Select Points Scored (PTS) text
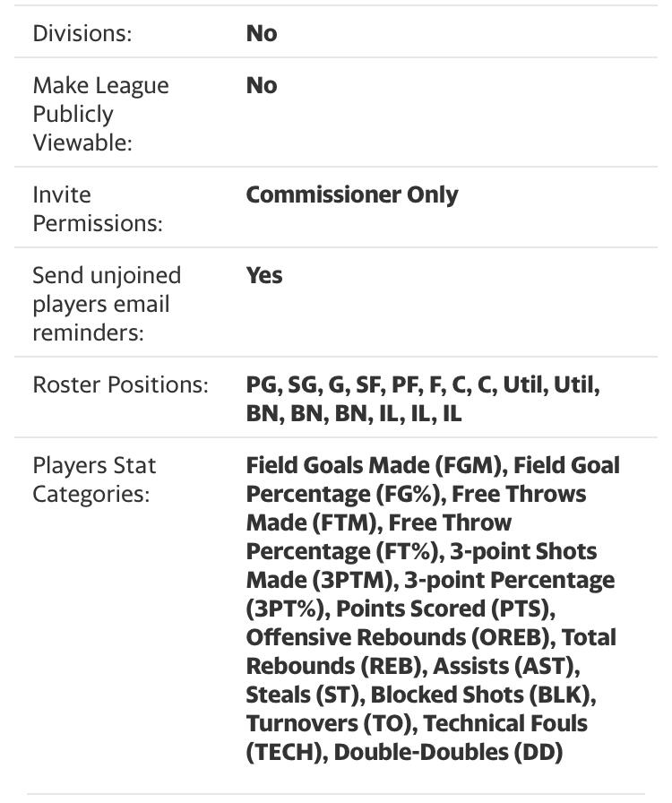Viewport: 672px width, 803px height. coord(445,609)
